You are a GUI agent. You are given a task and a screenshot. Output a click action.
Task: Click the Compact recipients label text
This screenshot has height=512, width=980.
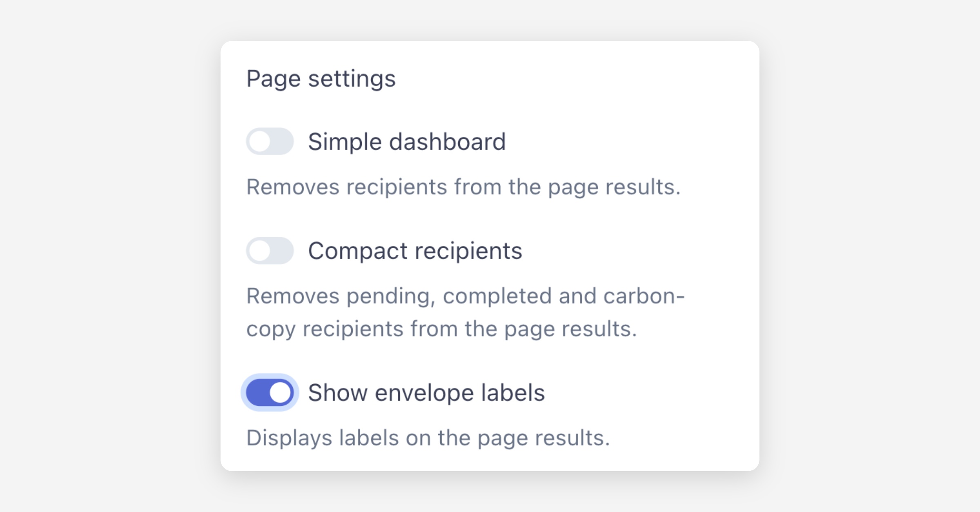[415, 251]
